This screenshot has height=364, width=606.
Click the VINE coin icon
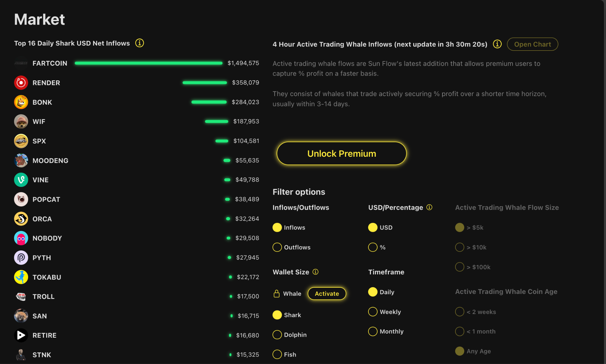21,180
